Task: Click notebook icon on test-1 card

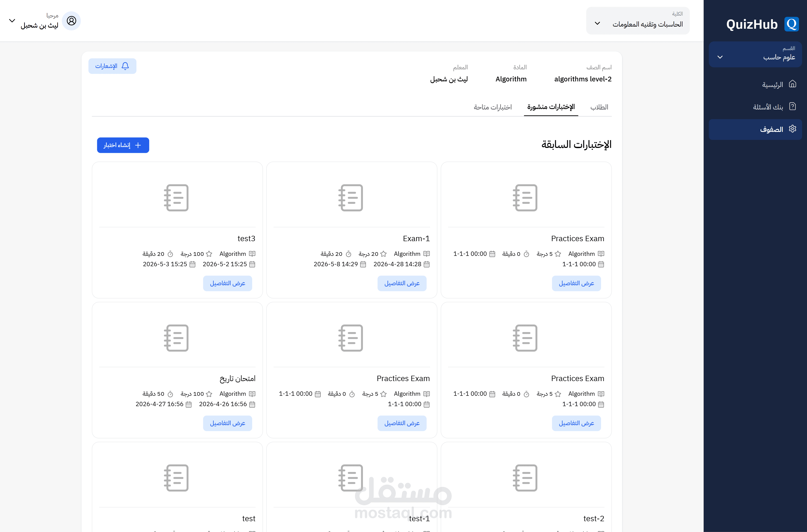Action: pos(351,478)
